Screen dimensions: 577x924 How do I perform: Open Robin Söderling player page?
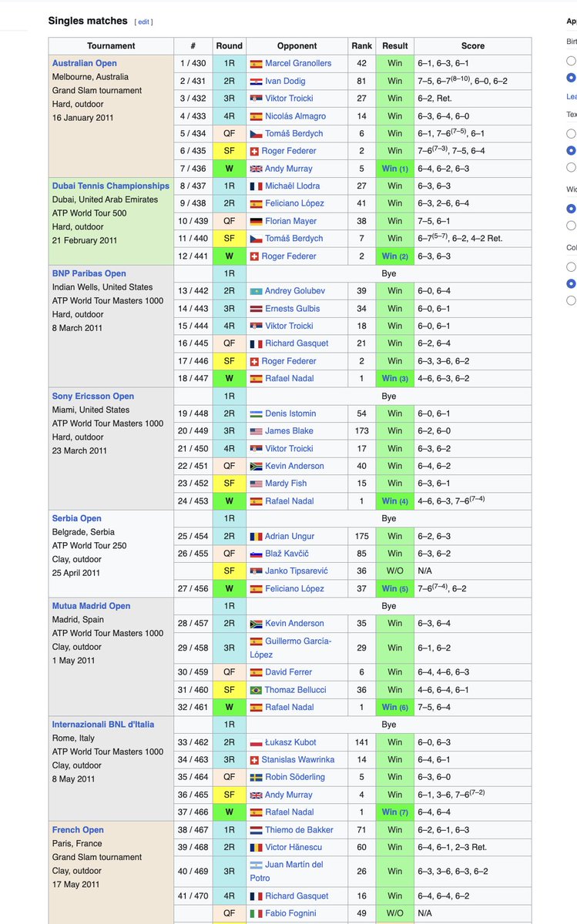point(295,777)
